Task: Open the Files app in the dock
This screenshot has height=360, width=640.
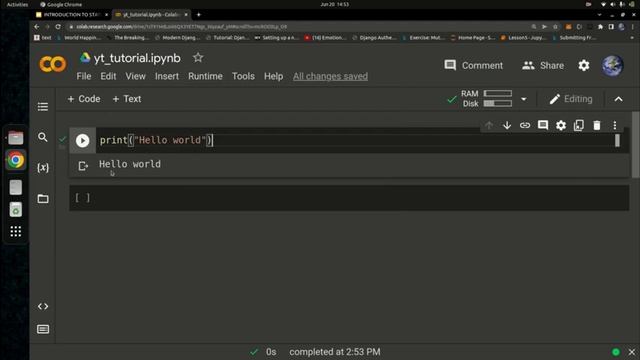Action: tap(16, 138)
